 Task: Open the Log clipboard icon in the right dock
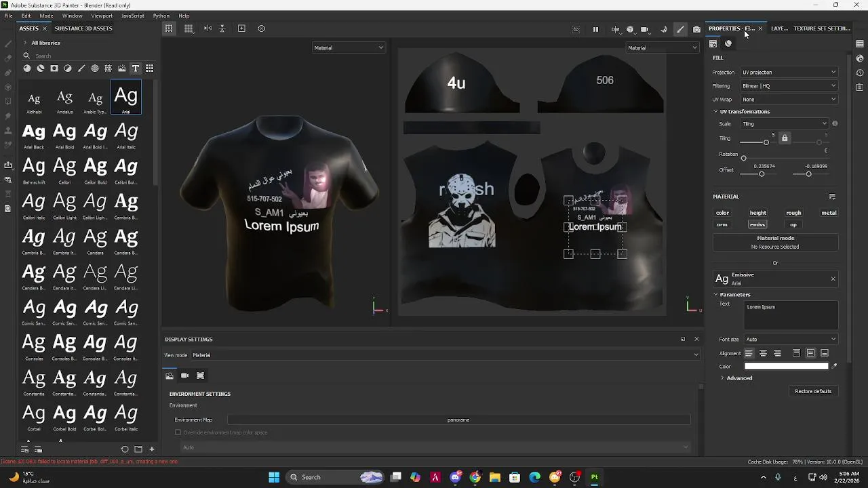[x=860, y=87]
